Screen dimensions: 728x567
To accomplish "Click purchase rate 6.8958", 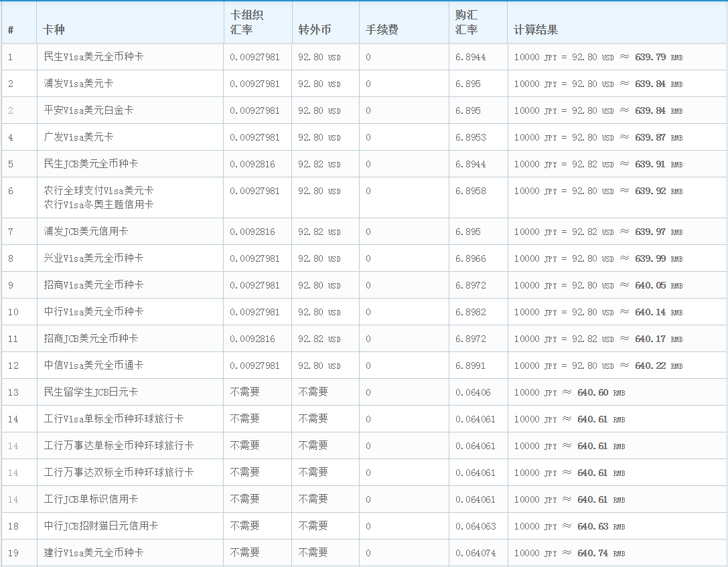I will (x=470, y=191).
